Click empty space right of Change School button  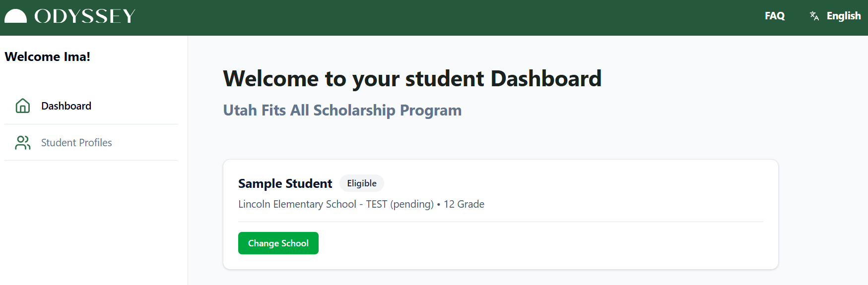pyautogui.click(x=496, y=243)
